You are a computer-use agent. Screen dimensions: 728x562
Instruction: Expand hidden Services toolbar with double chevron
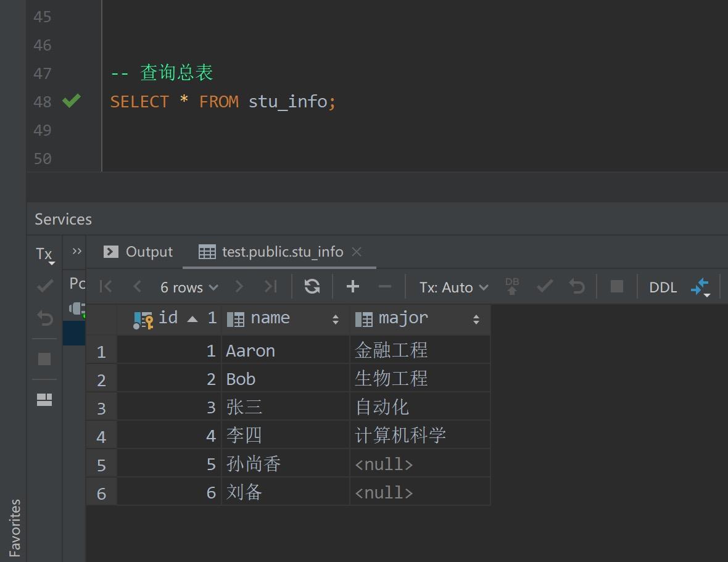(x=77, y=251)
